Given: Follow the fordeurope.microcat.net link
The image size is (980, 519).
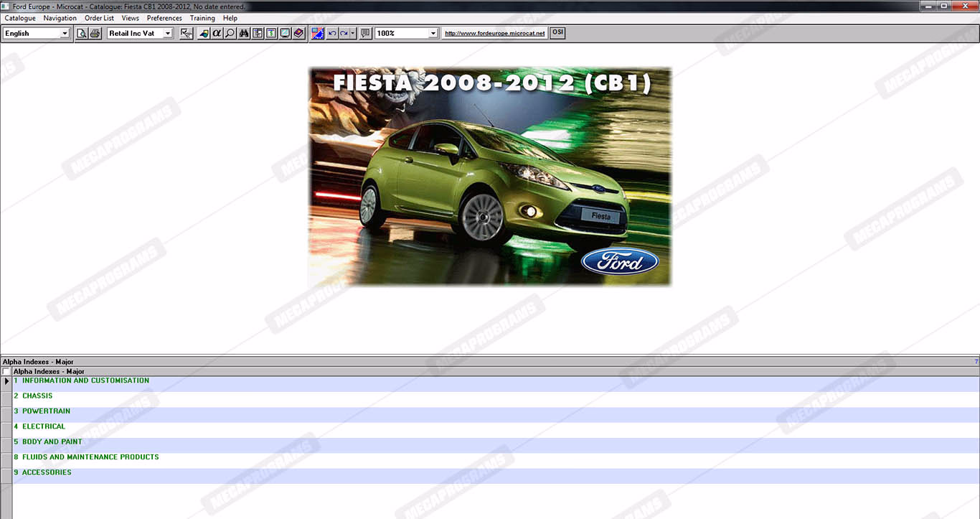Looking at the screenshot, I should tap(494, 33).
